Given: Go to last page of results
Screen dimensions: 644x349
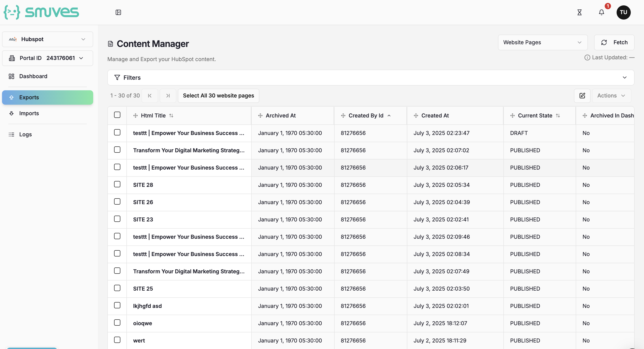Looking at the screenshot, I should pos(168,95).
